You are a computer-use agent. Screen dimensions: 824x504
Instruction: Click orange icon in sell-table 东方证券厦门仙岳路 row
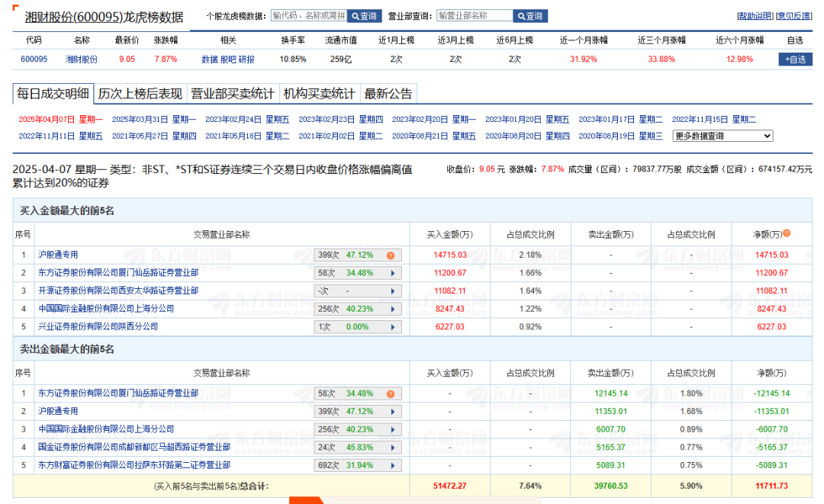tap(391, 394)
